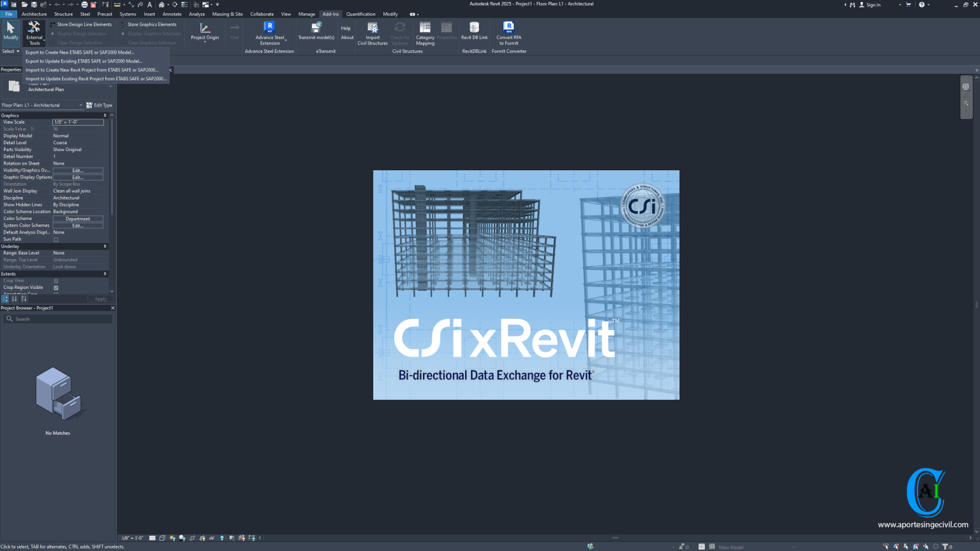Enable the Crop View checkbox

[x=56, y=281]
